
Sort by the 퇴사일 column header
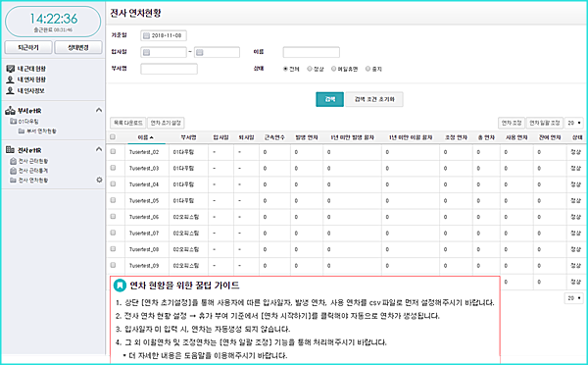pyautogui.click(x=246, y=137)
